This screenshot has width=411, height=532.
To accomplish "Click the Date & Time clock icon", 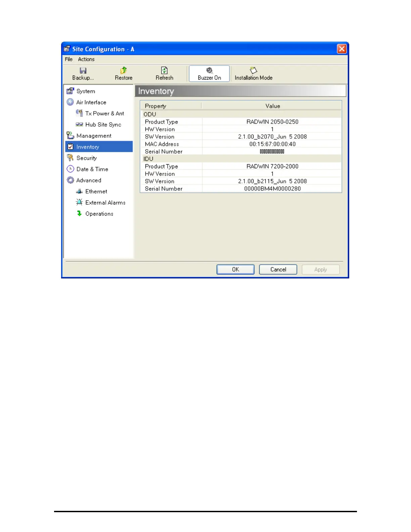I will click(70, 169).
